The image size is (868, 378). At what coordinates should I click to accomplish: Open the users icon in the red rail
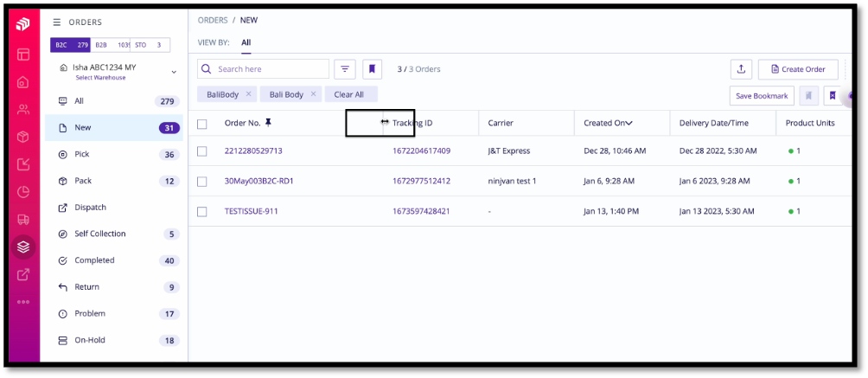tap(22, 109)
